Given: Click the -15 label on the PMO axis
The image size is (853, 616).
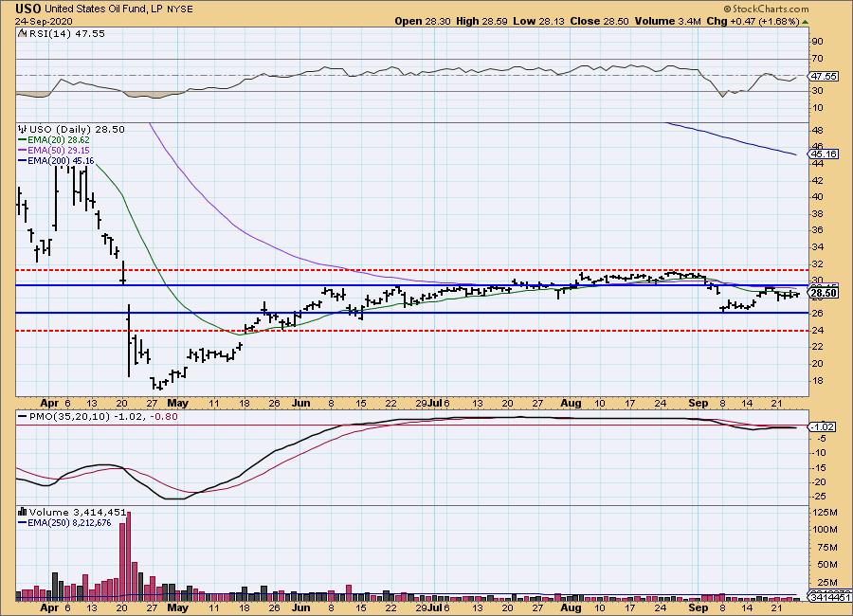Looking at the screenshot, I should (818, 467).
